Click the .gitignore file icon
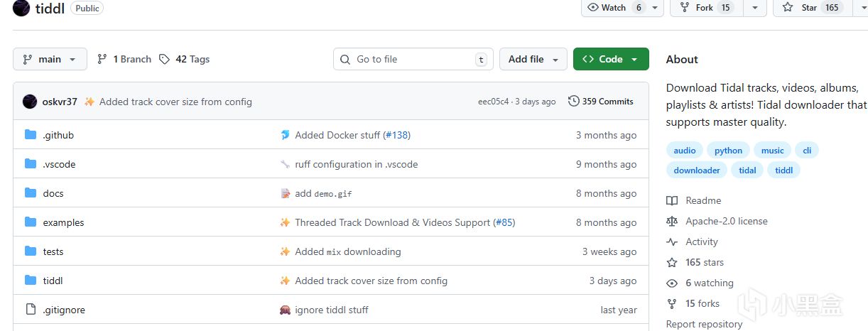 [x=31, y=310]
